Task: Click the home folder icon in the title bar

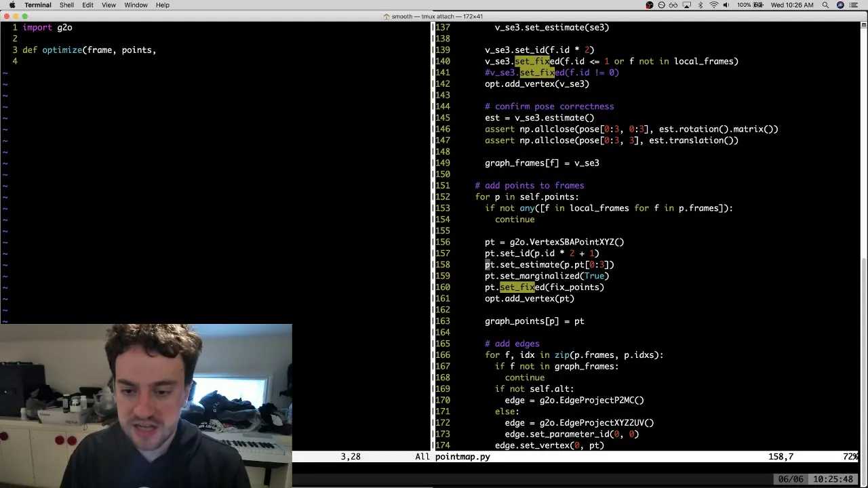Action: click(387, 16)
